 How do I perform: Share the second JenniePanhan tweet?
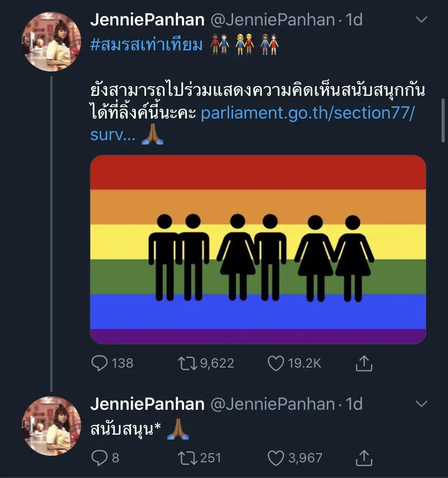click(365, 458)
